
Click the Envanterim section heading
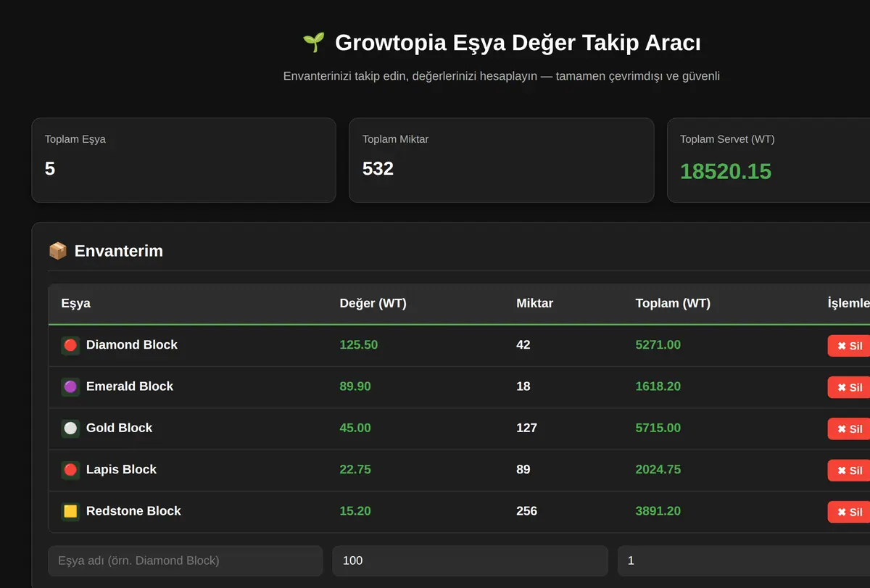click(x=119, y=251)
